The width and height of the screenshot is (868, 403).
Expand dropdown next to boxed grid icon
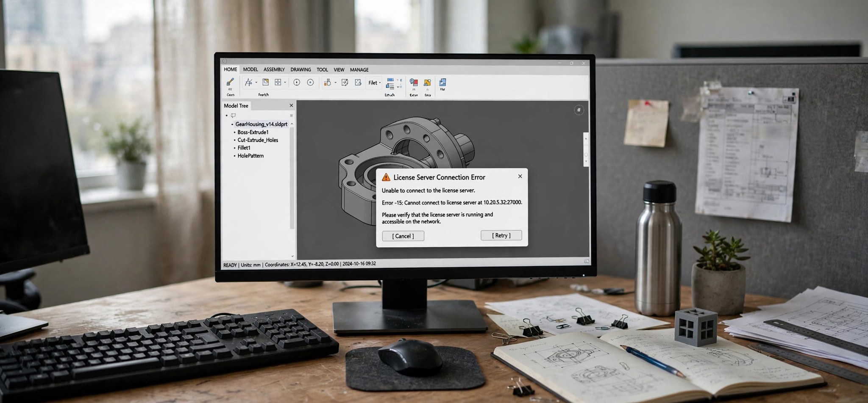(285, 83)
